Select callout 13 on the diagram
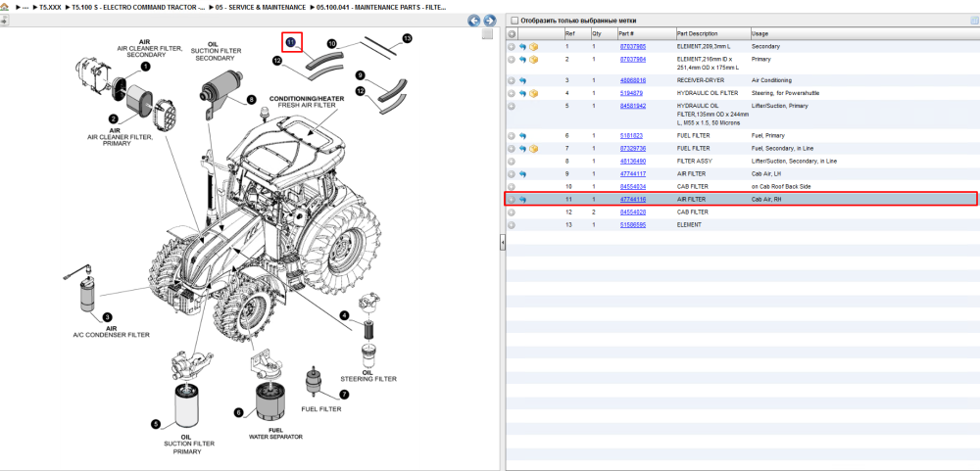Screen dimensions: 980x471 pyautogui.click(x=408, y=39)
